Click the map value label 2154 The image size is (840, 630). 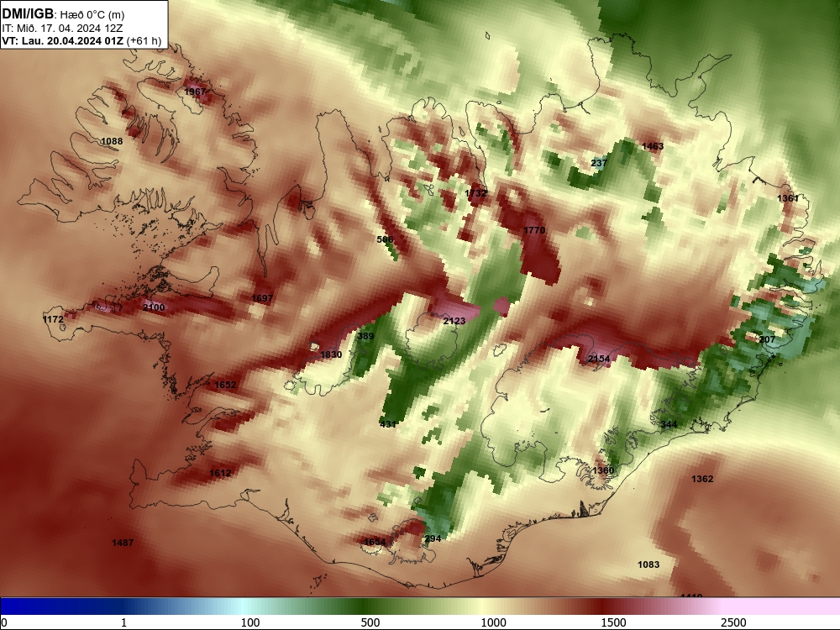click(599, 359)
